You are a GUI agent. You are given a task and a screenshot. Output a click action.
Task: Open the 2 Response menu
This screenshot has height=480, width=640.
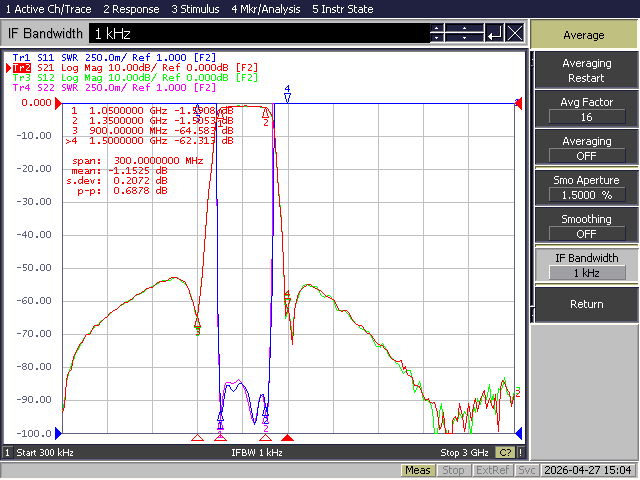pos(131,9)
